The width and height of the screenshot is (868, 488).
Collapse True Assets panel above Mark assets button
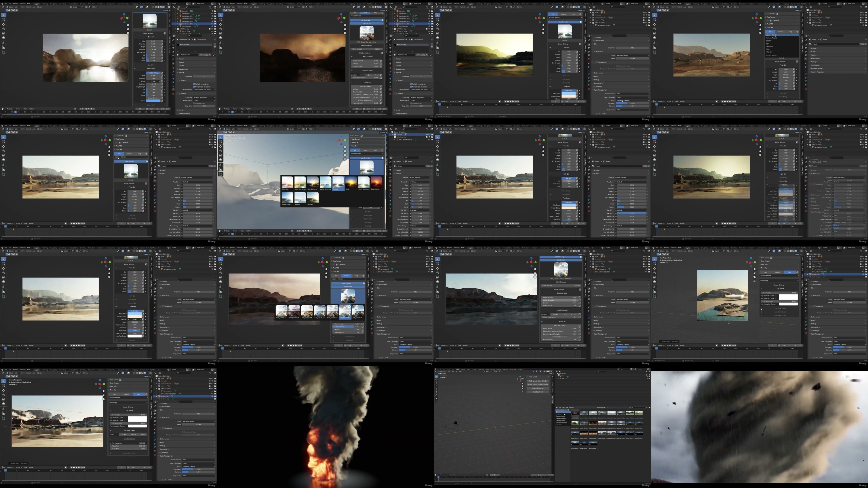(x=528, y=377)
